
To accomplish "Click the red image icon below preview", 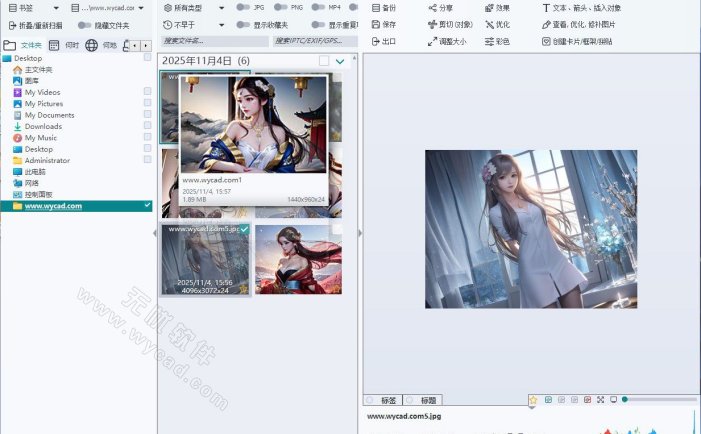I will pos(587,400).
